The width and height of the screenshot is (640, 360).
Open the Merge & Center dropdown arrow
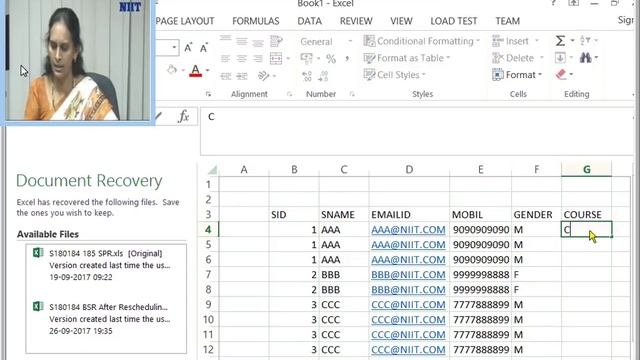pyautogui.click(x=288, y=58)
